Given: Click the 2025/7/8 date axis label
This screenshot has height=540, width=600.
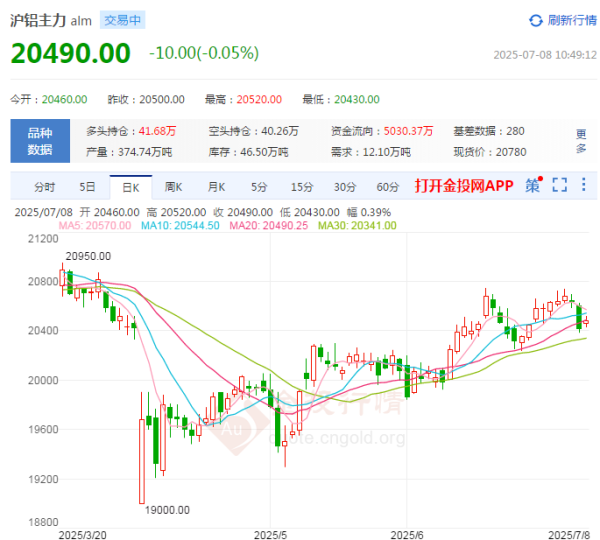Looking at the screenshot, I should [x=569, y=535].
